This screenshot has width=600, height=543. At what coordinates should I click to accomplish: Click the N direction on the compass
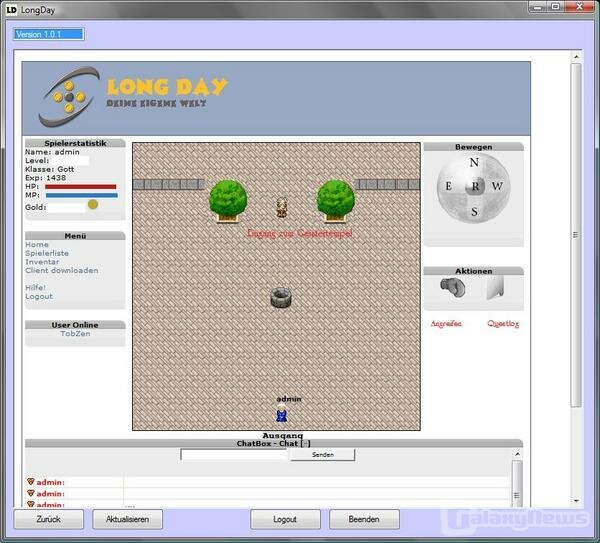click(474, 163)
